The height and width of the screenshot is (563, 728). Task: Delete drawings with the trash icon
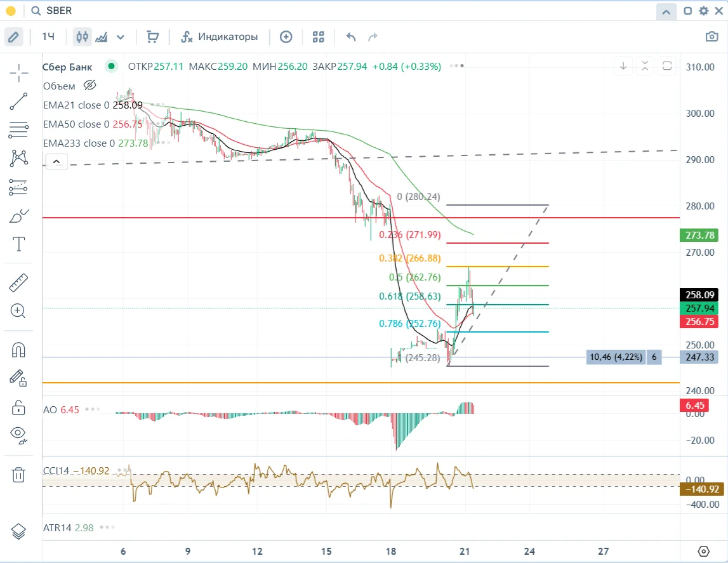(18, 475)
